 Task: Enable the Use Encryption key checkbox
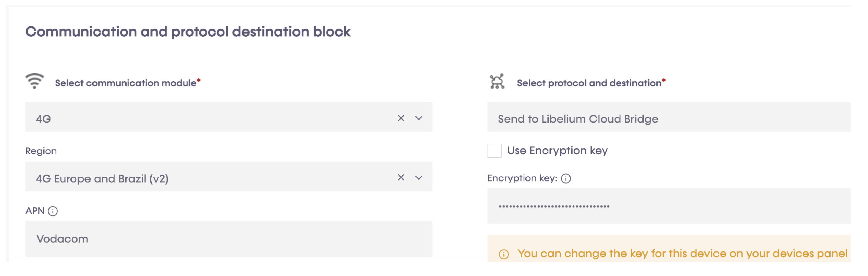tap(494, 150)
